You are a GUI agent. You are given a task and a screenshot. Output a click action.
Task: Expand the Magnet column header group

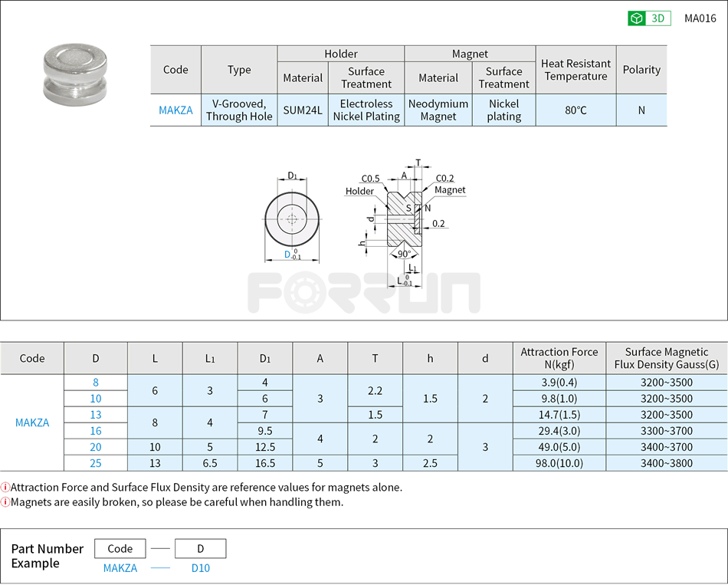470,54
